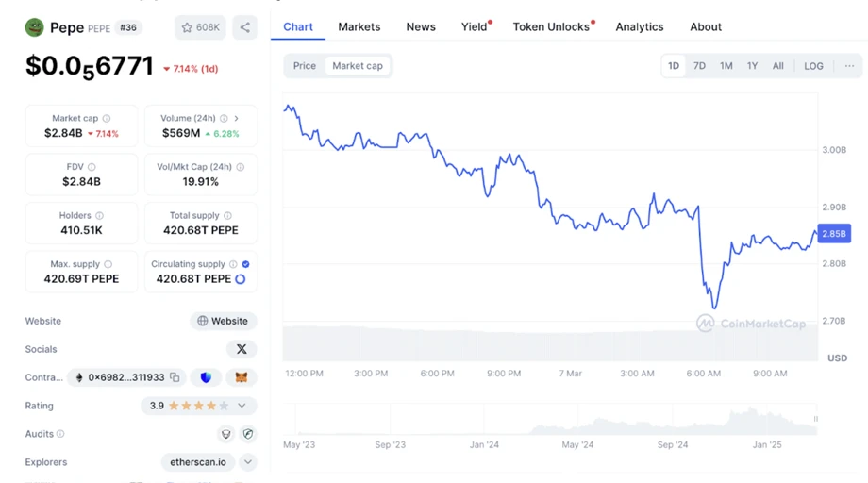868x483 pixels.
Task: Expand the rating details dropdown
Action: click(242, 406)
